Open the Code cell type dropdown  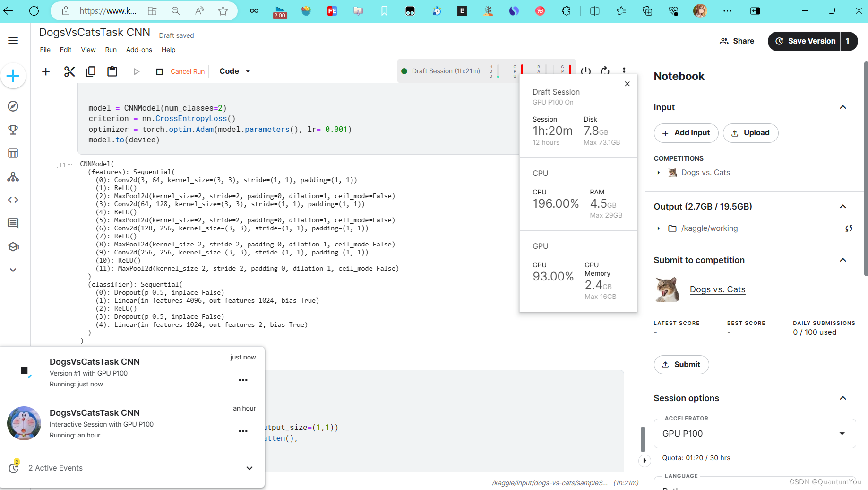click(x=235, y=71)
